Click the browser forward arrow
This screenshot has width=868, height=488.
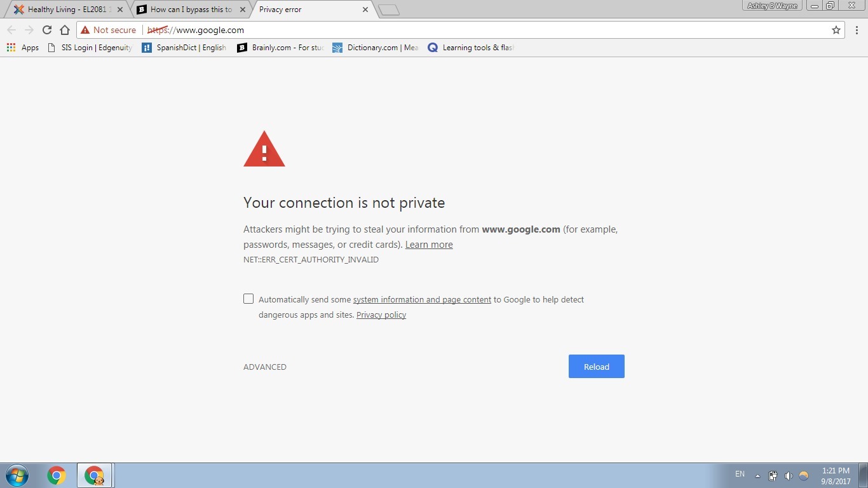29,30
